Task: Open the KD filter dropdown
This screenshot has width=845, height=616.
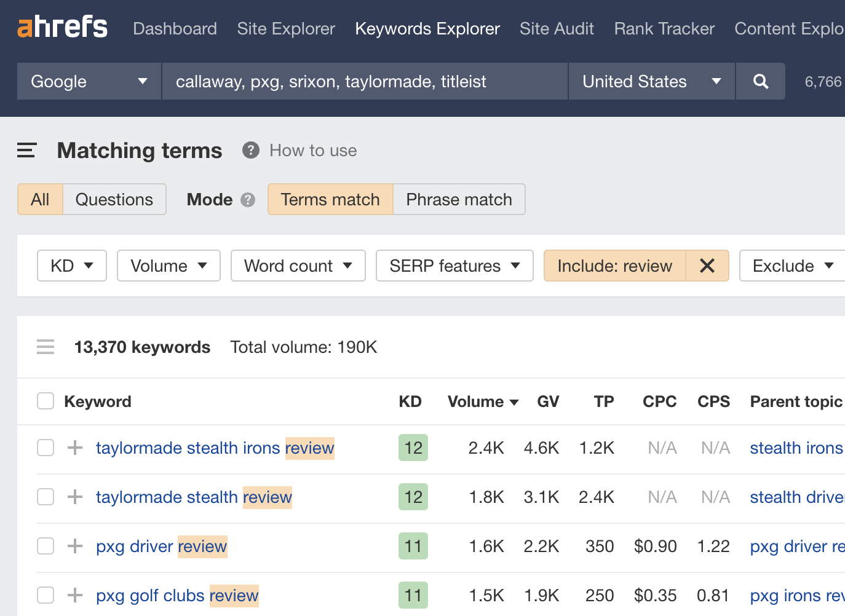Action: (x=71, y=266)
